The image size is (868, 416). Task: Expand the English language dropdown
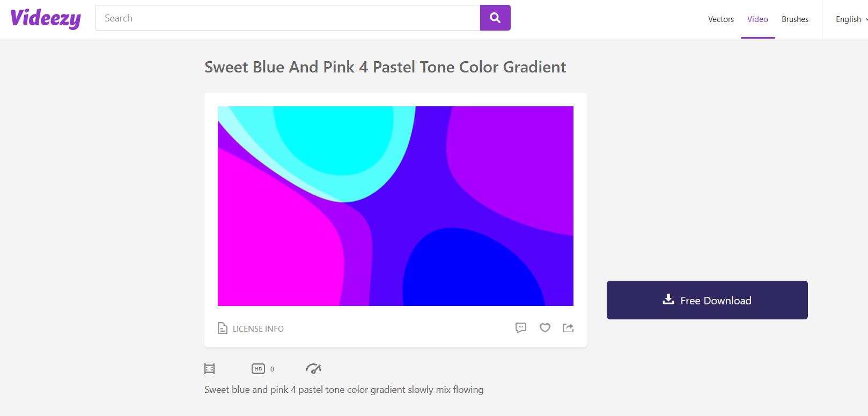coord(850,19)
